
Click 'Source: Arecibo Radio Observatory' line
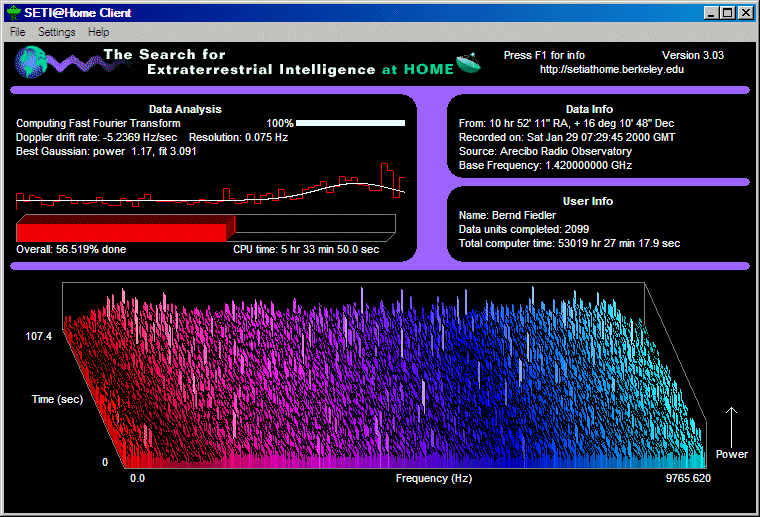(x=545, y=151)
